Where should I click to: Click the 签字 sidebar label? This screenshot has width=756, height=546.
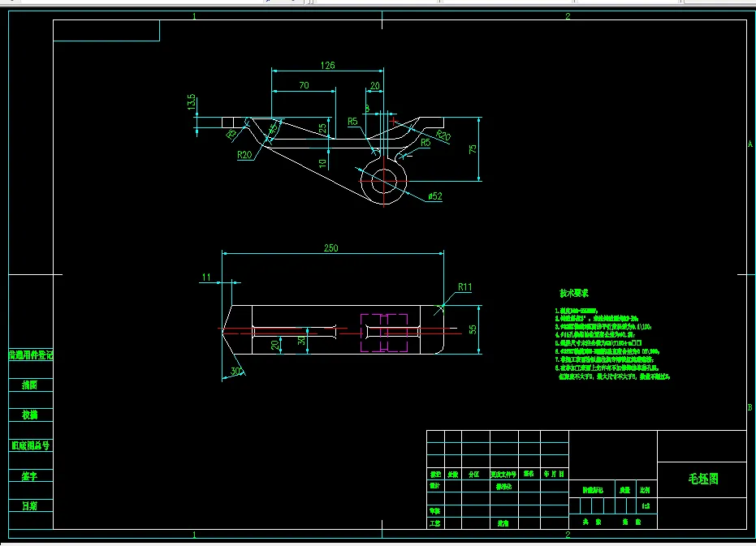[29, 476]
